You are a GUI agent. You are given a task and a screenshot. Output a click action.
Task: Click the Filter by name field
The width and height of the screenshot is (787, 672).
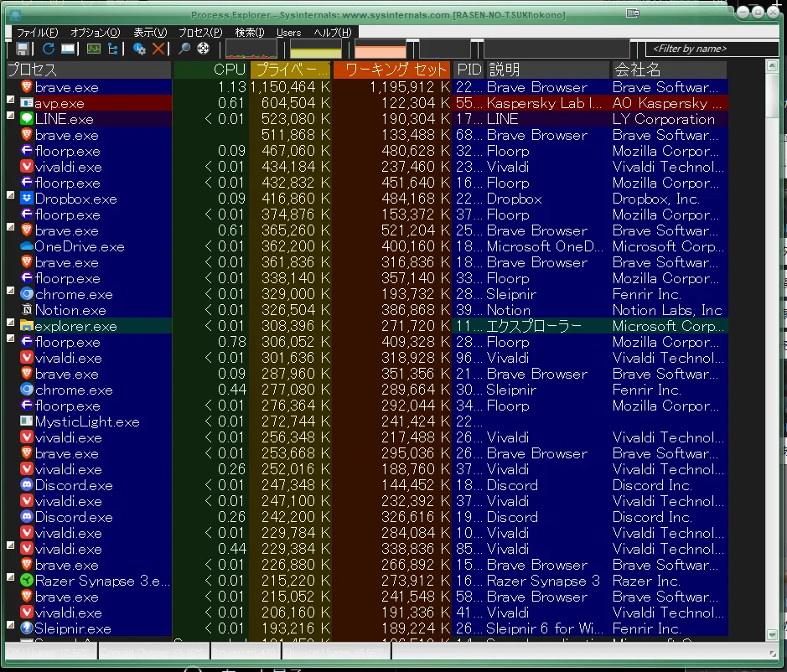tap(712, 49)
